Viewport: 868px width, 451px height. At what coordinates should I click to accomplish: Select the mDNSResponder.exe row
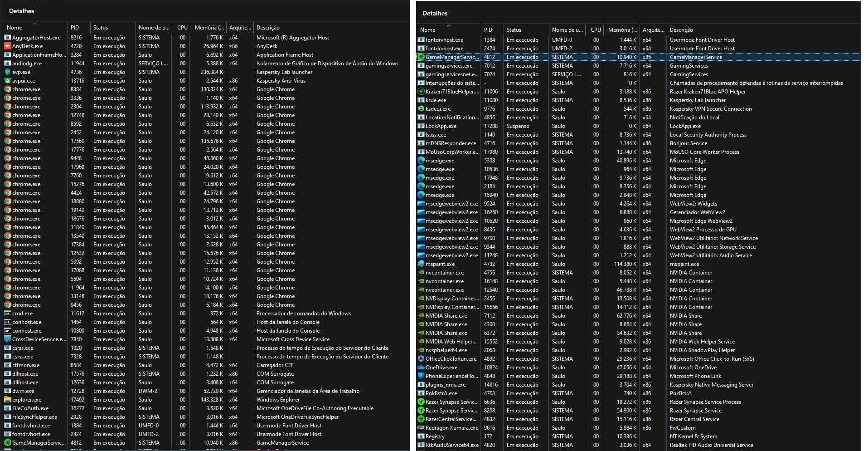(639, 143)
